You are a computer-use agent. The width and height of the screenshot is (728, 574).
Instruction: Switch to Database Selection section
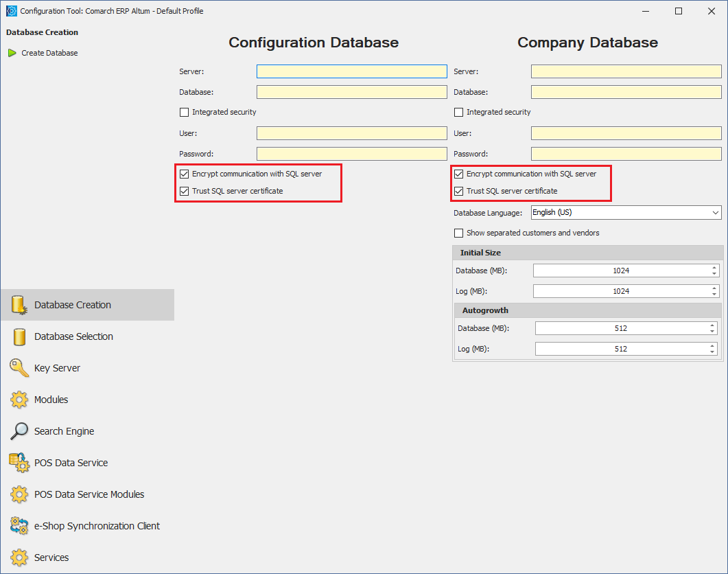[88, 336]
